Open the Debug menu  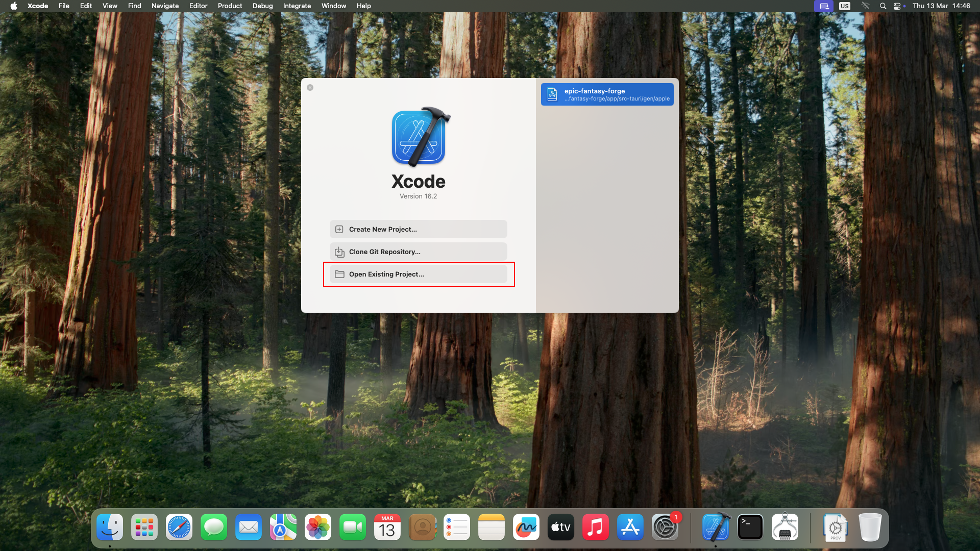click(x=262, y=6)
